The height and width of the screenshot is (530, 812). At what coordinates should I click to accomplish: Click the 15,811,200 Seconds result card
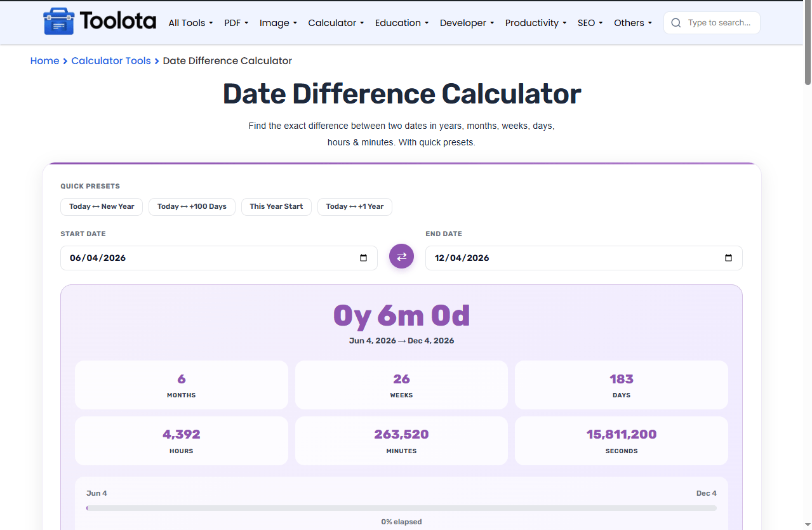tap(622, 441)
